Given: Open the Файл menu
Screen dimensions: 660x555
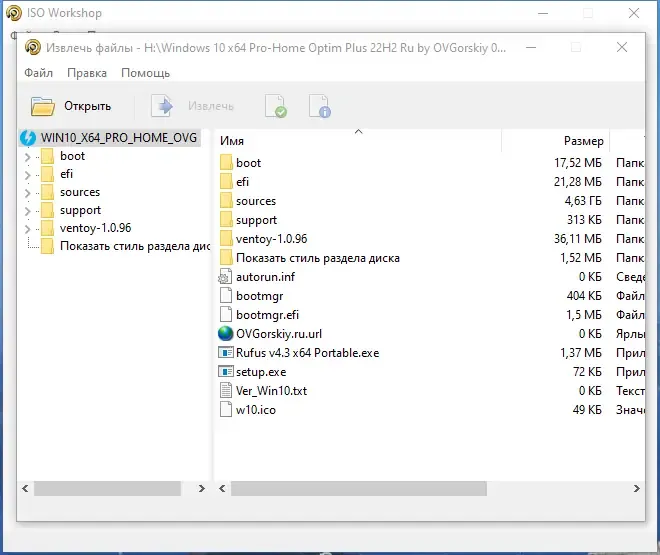Looking at the screenshot, I should pos(38,73).
